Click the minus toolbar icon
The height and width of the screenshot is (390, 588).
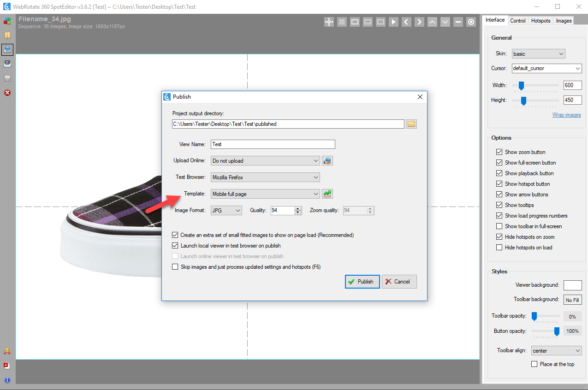458,22
